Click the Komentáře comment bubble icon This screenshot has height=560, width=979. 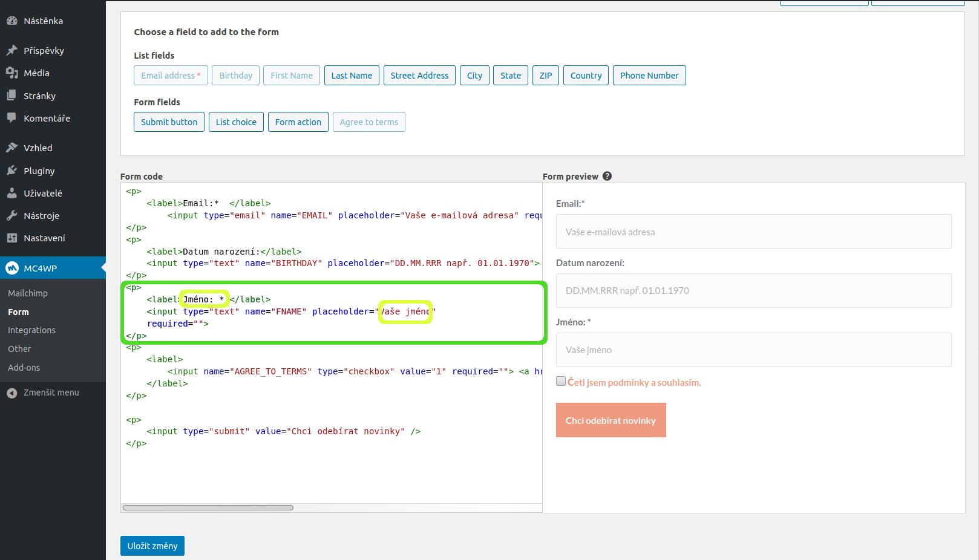12,118
